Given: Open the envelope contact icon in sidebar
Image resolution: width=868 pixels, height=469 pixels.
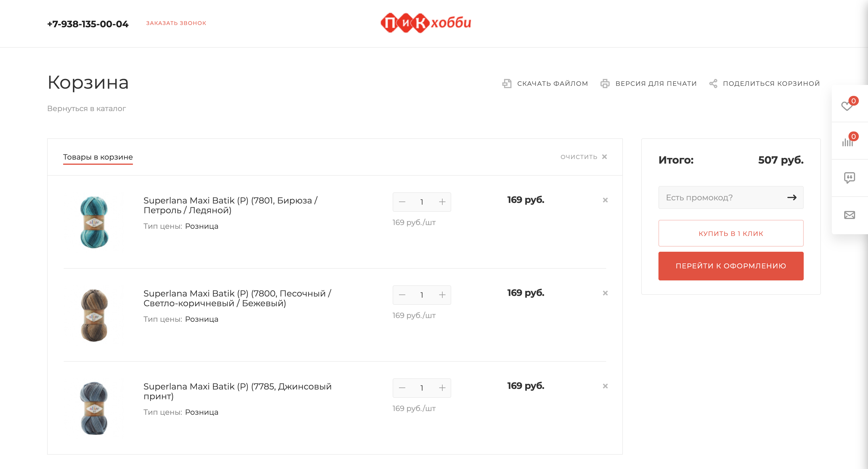Looking at the screenshot, I should (849, 215).
